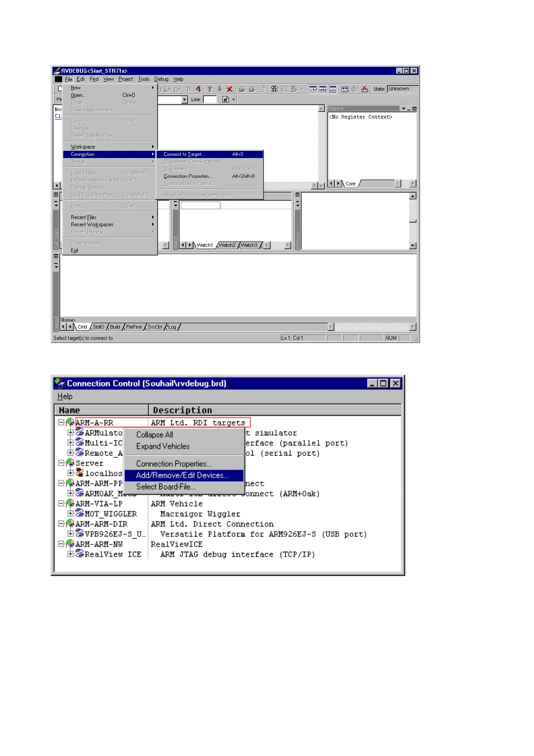Click the first pane layout toolbar icon
The width and height of the screenshot is (534, 756).
[x=313, y=89]
